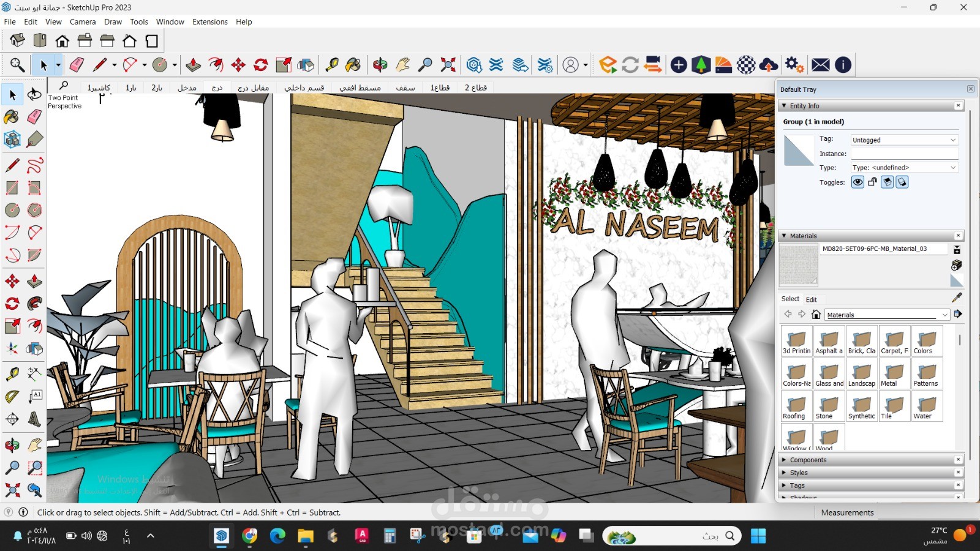Open Enscape settings gears icon

(x=794, y=64)
